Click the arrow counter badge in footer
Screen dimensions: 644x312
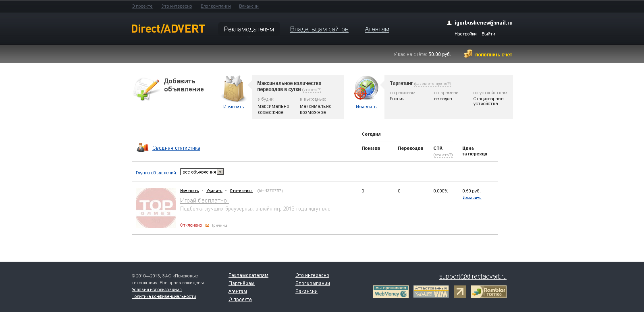(460, 291)
